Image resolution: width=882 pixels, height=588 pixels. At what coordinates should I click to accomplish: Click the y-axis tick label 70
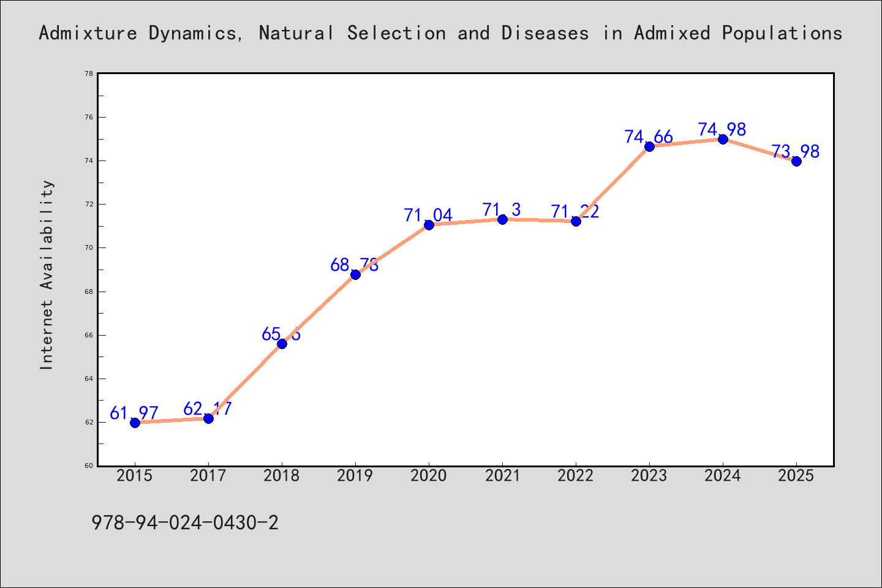click(x=89, y=248)
